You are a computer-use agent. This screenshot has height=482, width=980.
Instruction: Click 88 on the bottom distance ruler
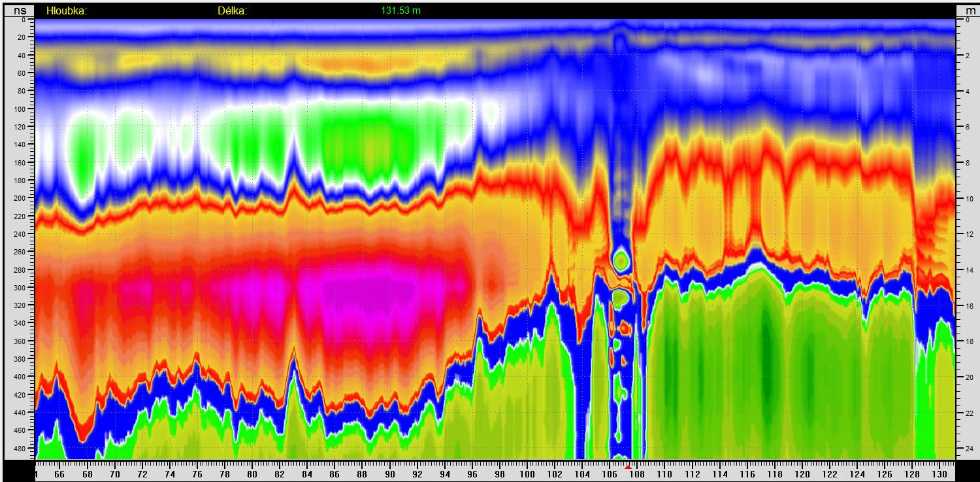pos(363,474)
